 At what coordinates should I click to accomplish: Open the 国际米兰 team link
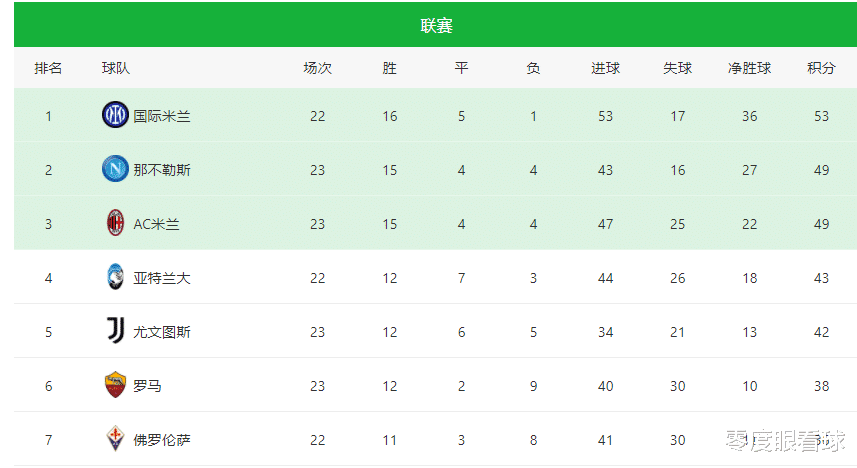click(x=162, y=116)
